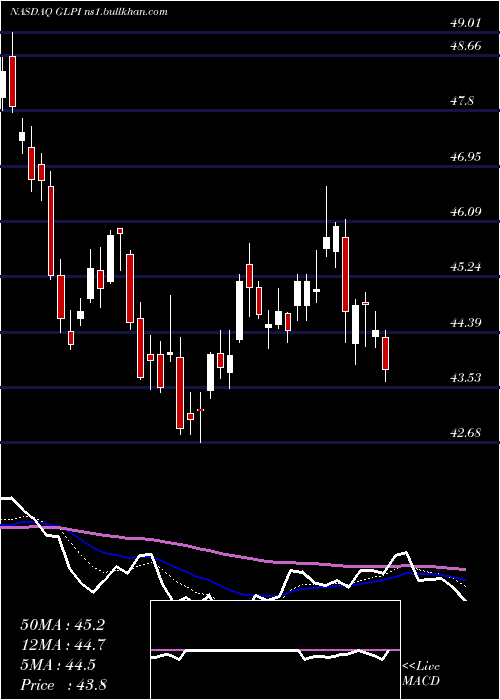Click the last red candlestick on the right
This screenshot has width=500, height=700.
click(385, 354)
